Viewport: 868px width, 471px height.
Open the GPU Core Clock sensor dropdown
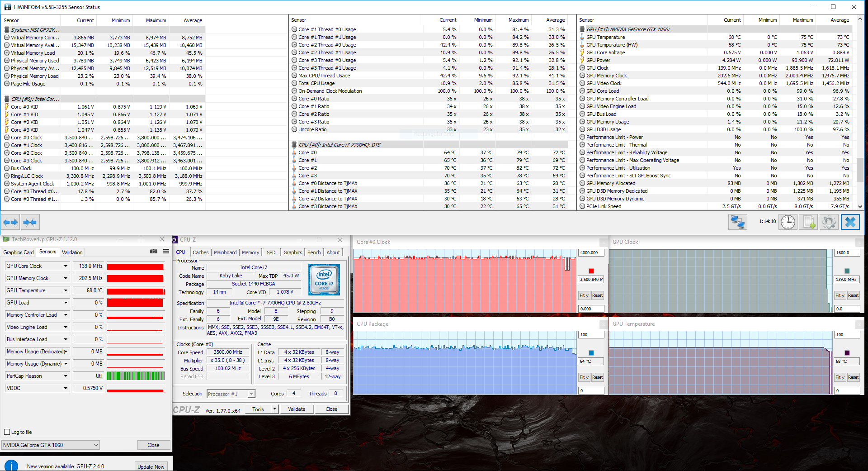point(66,266)
